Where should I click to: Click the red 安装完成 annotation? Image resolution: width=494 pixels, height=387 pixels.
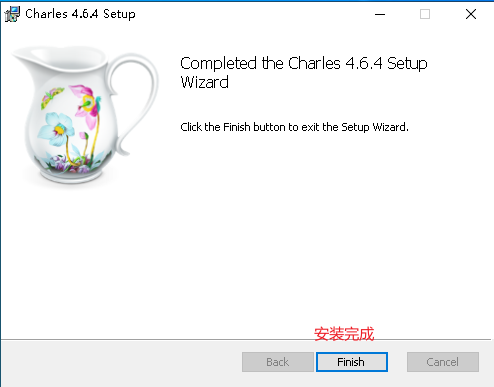pos(344,334)
